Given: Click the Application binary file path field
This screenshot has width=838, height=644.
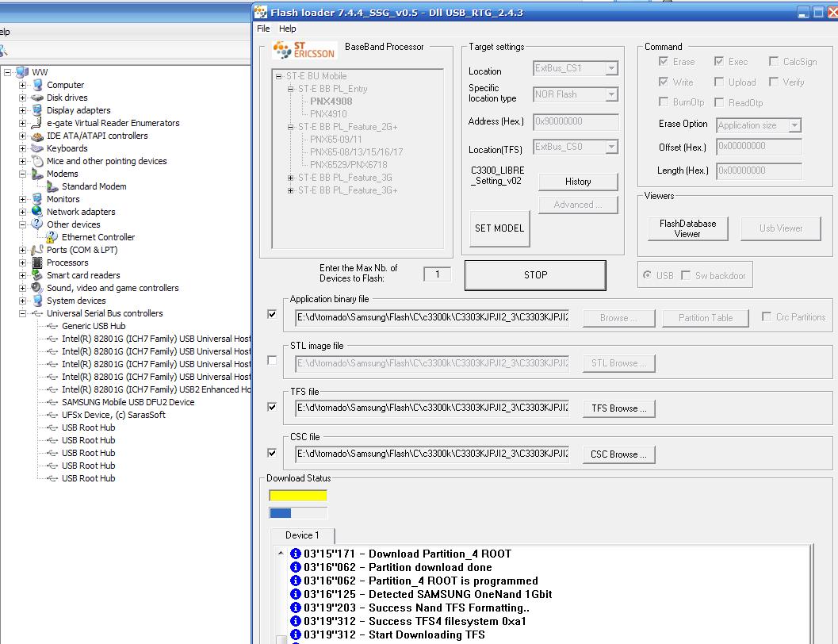Looking at the screenshot, I should tap(432, 317).
